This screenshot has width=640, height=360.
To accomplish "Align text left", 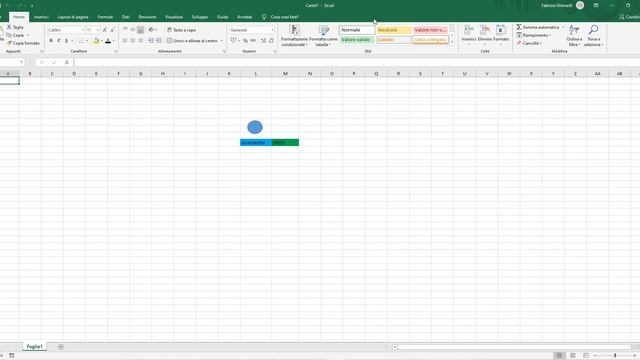I will click(x=125, y=41).
